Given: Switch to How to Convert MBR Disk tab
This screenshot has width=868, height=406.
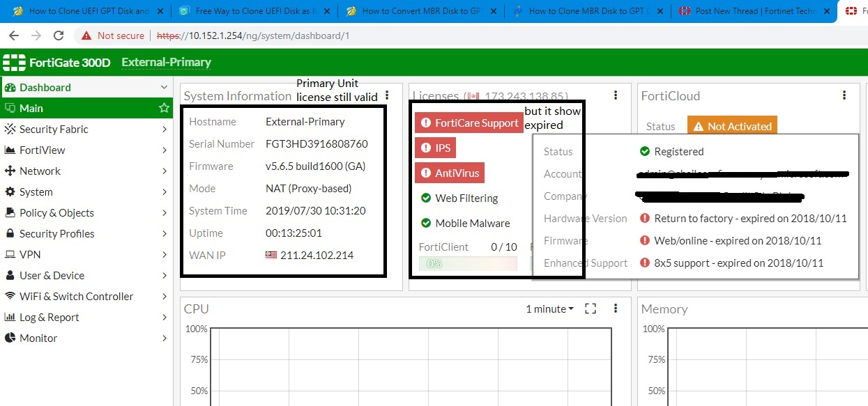Looking at the screenshot, I should tap(420, 11).
